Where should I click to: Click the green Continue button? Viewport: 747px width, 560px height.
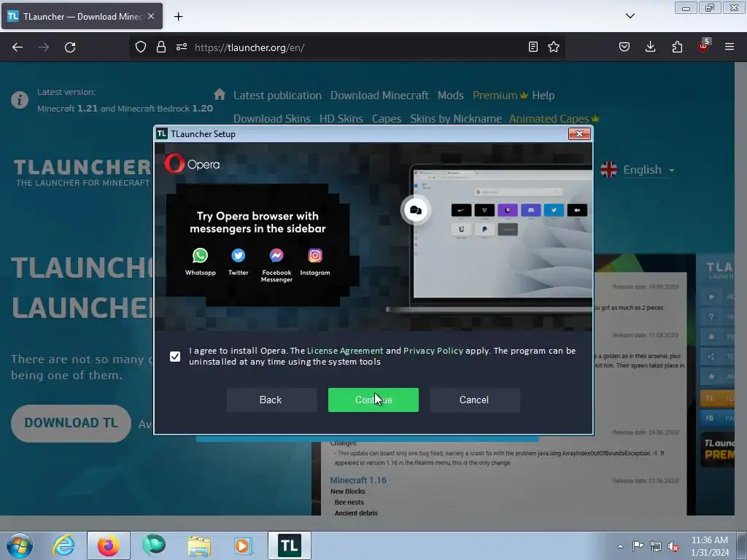(373, 400)
